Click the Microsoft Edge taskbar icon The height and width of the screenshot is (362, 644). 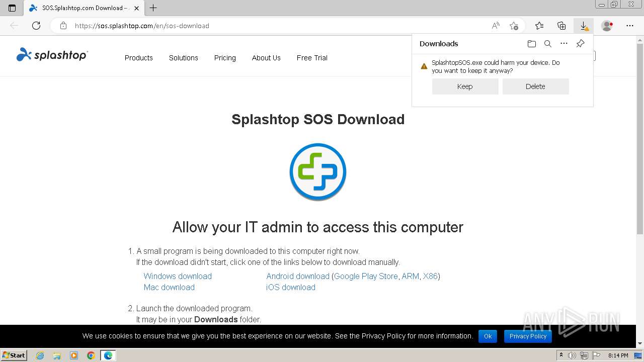click(x=108, y=355)
